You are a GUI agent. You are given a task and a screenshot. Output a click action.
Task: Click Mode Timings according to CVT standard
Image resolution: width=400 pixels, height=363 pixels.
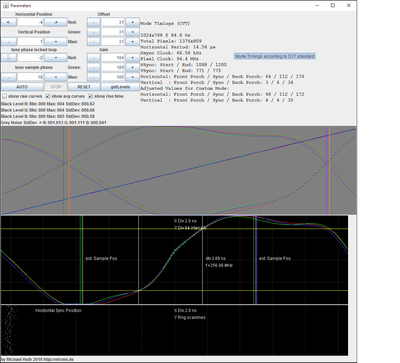pyautogui.click(x=275, y=56)
